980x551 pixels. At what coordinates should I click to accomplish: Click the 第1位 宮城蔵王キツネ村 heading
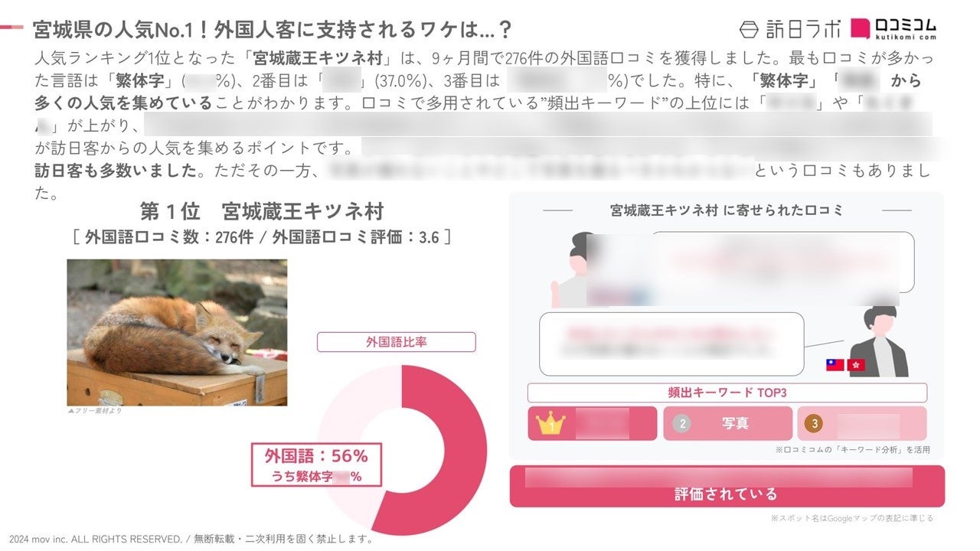(261, 210)
